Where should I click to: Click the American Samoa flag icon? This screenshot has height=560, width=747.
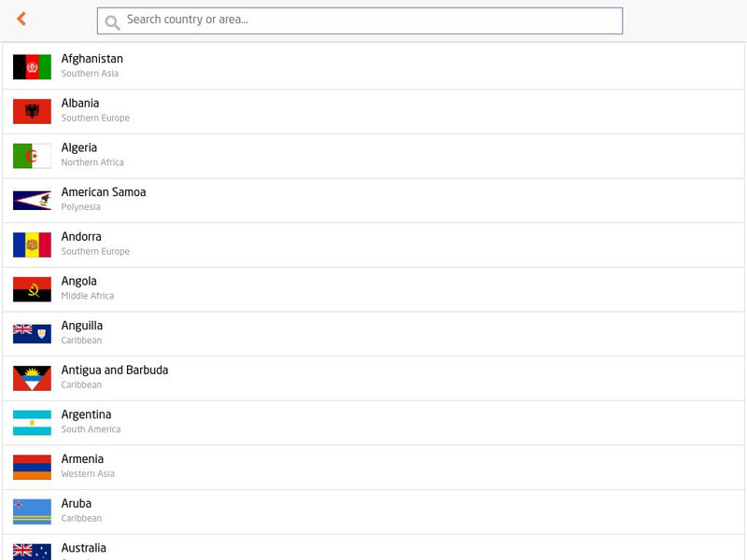32,201
